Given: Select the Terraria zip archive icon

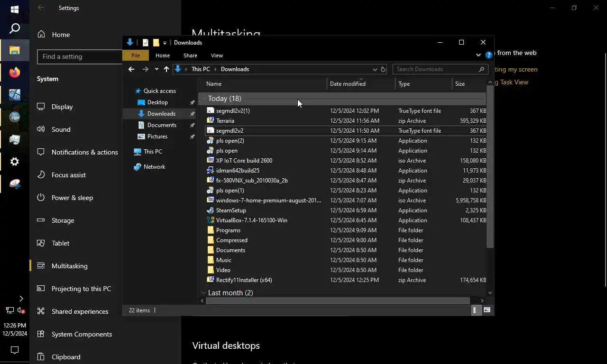Looking at the screenshot, I should [211, 120].
